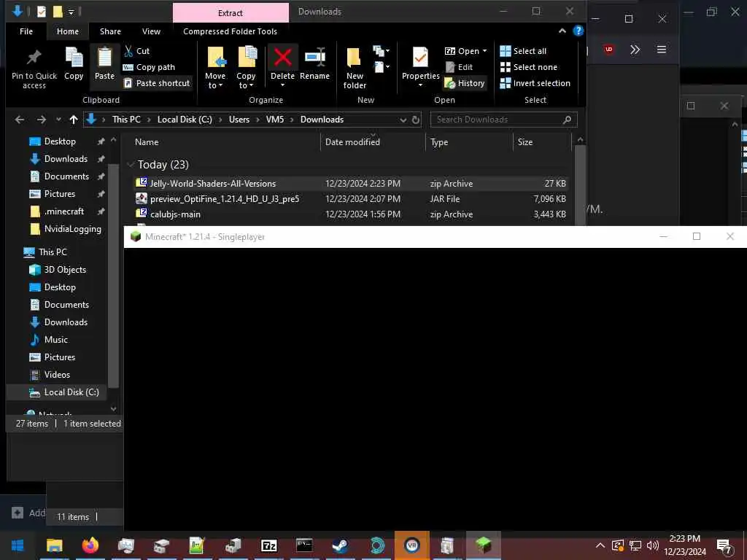Open the New item dropdown
Screen dimensions: 747x560
tap(381, 50)
